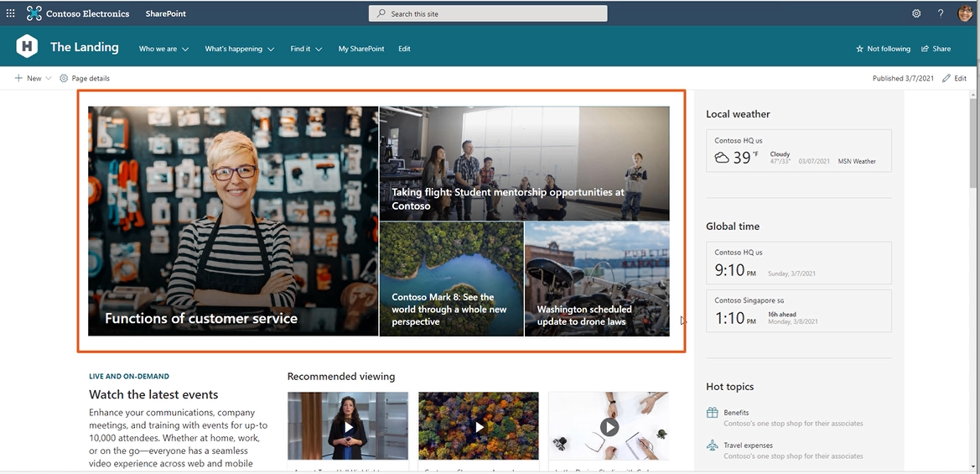The image size is (980, 474).
Task: Play the design studio desk video
Action: [609, 427]
